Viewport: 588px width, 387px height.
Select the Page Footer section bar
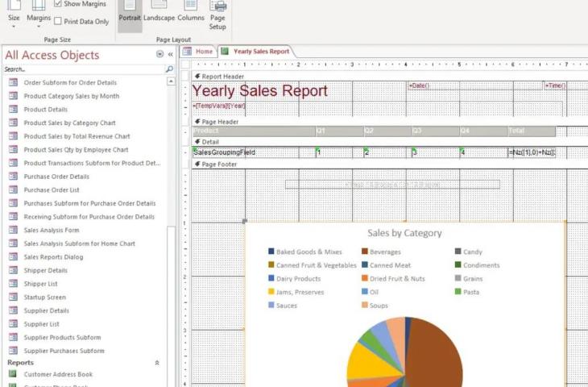390,164
